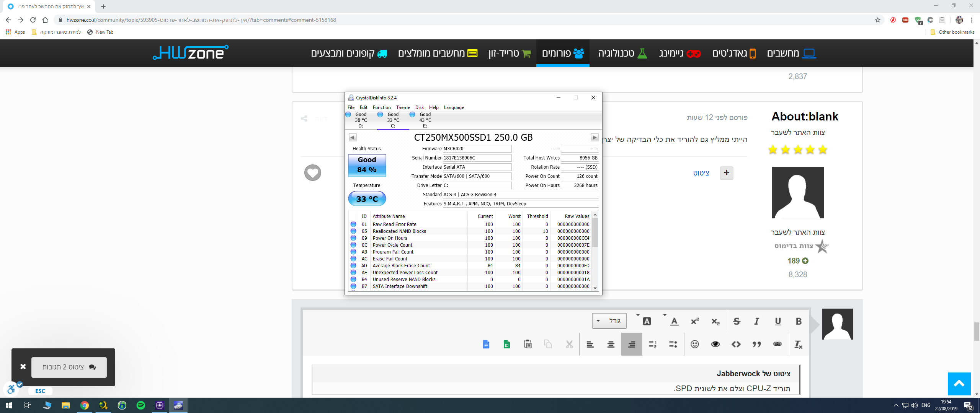Click the cut scissors icon
This screenshot has height=413, width=980.
click(569, 344)
